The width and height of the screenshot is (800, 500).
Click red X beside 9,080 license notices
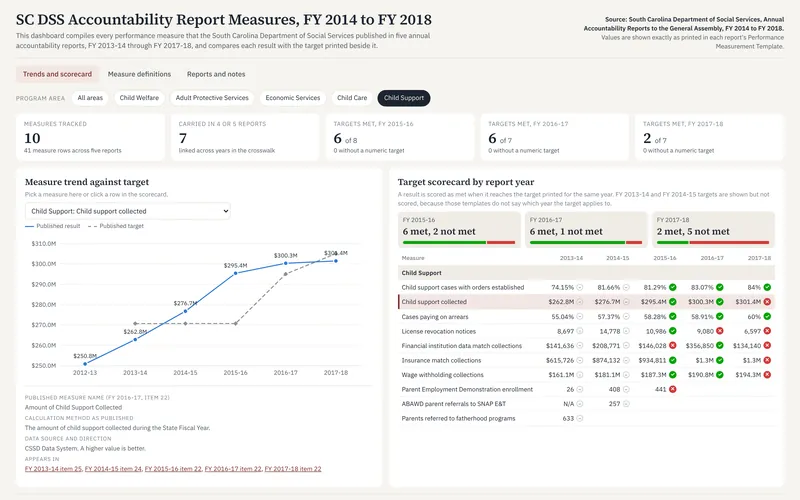(719, 331)
